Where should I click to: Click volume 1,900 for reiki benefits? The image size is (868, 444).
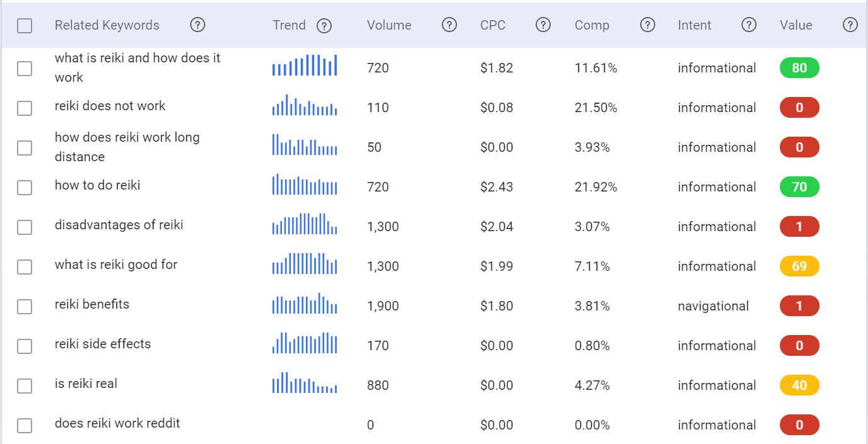point(383,306)
